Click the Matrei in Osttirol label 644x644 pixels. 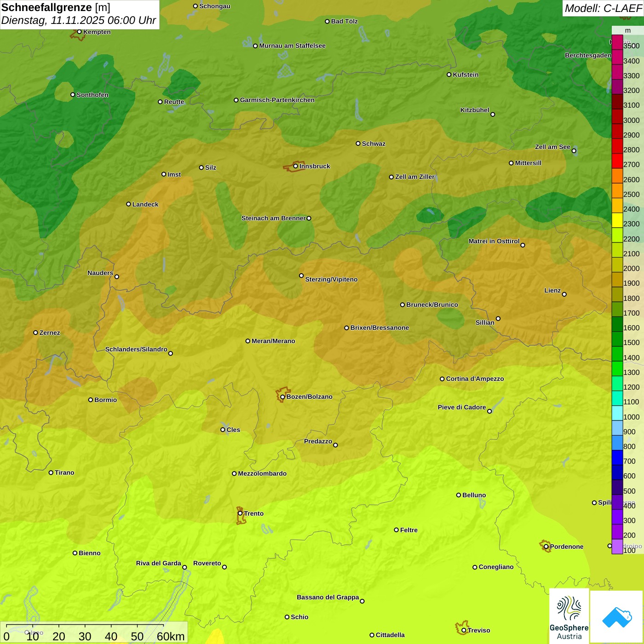click(494, 241)
